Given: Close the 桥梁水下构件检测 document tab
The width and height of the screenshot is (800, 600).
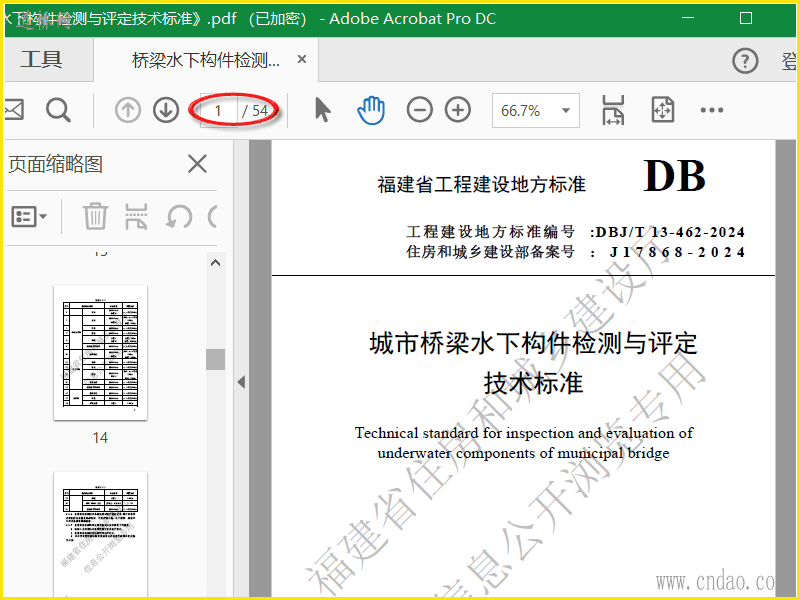Looking at the screenshot, I should point(302,60).
